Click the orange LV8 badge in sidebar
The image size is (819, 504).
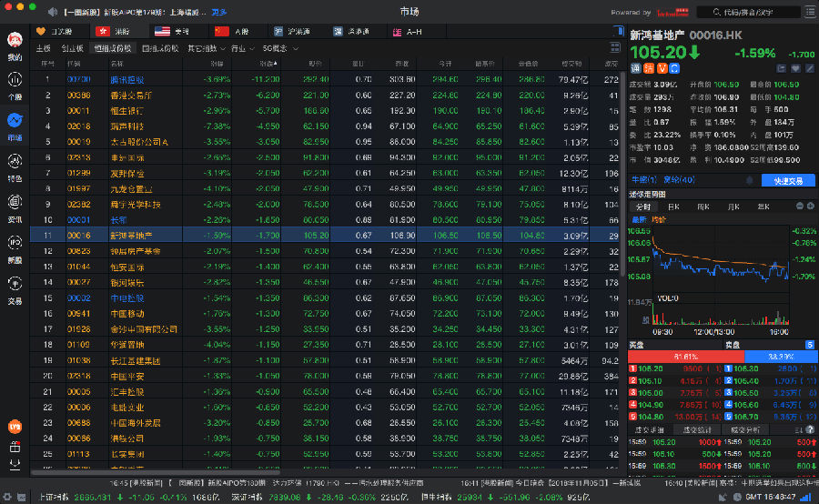15,427
